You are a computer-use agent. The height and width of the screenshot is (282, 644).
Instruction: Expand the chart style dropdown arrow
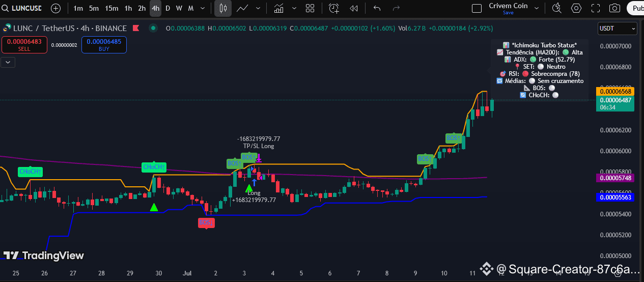click(258, 8)
